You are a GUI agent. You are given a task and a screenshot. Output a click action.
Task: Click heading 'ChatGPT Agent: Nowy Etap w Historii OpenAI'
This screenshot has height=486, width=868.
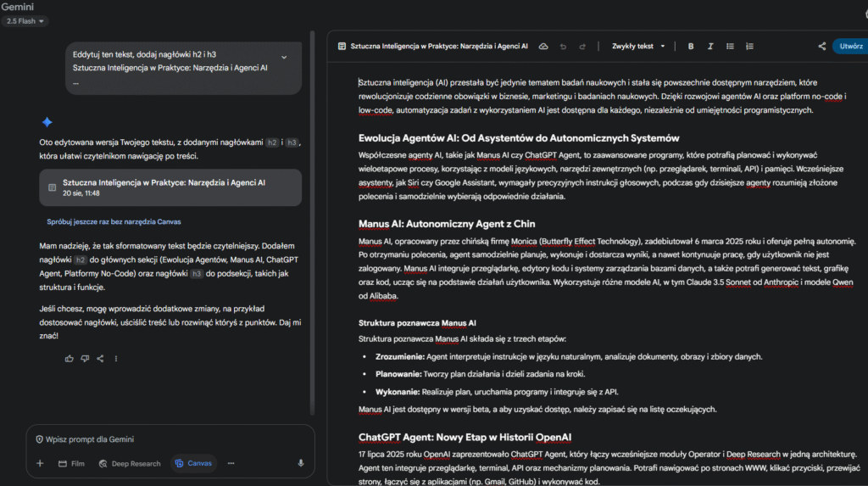pos(465,438)
